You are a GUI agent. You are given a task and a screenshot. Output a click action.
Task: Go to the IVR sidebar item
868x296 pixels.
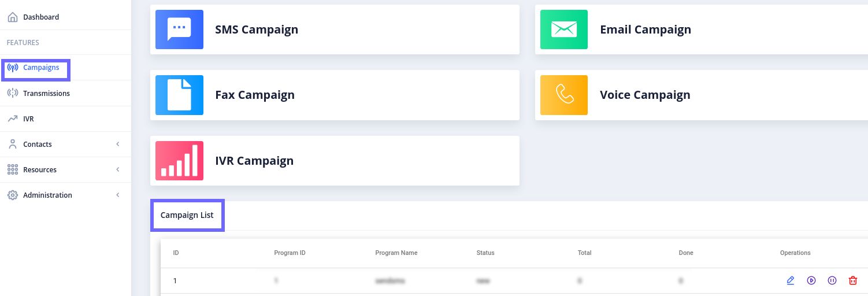coord(28,119)
